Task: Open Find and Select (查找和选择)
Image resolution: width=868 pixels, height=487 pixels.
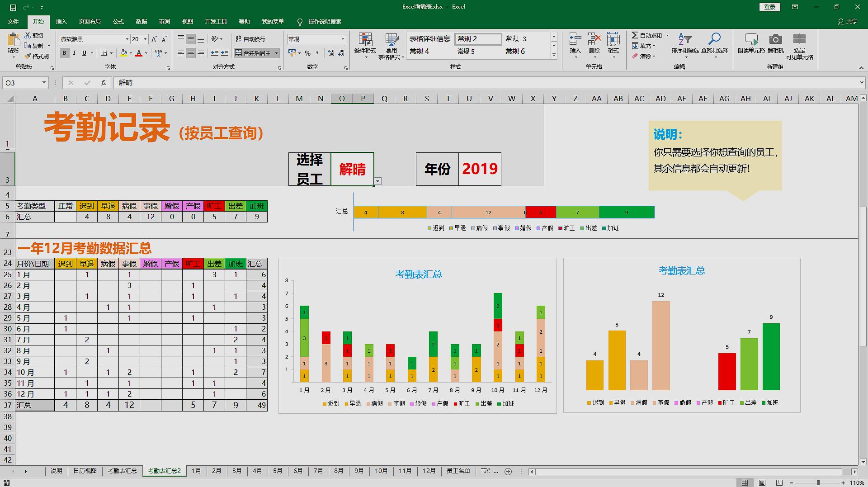Action: click(x=714, y=45)
